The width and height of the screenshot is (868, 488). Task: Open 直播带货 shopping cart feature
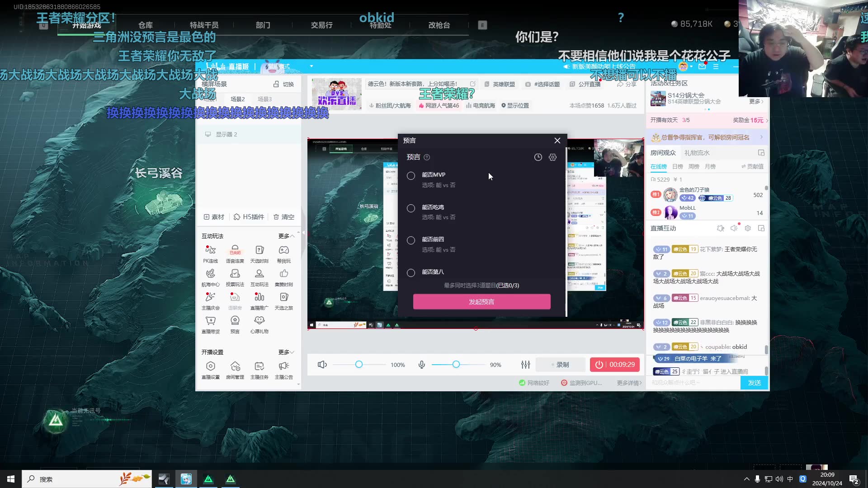click(210, 324)
